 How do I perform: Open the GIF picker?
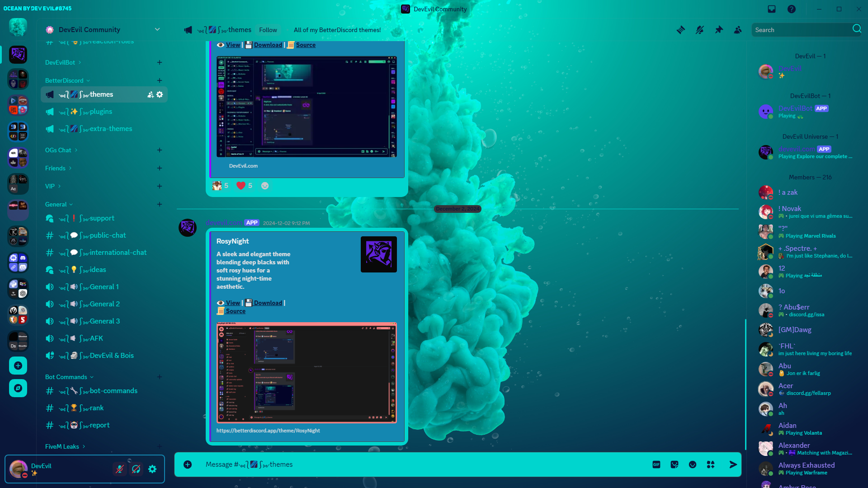click(656, 464)
